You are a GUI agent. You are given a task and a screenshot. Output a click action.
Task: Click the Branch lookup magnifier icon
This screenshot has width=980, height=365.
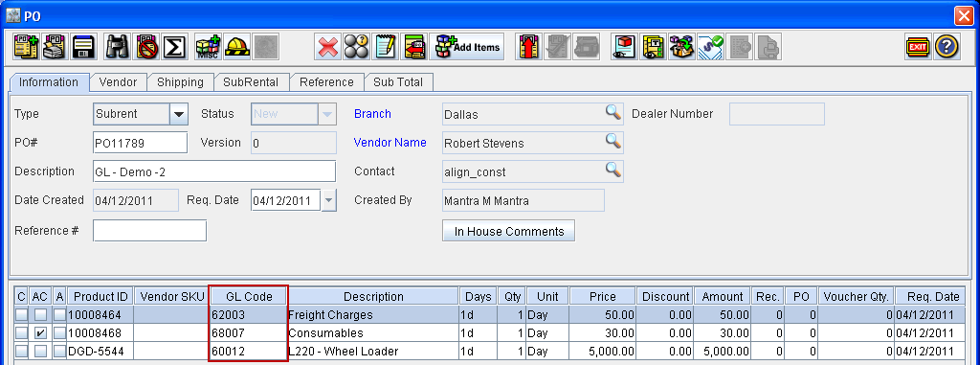click(x=613, y=113)
